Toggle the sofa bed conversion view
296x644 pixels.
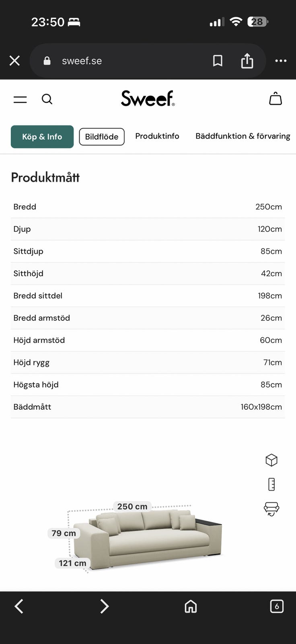tap(271, 509)
